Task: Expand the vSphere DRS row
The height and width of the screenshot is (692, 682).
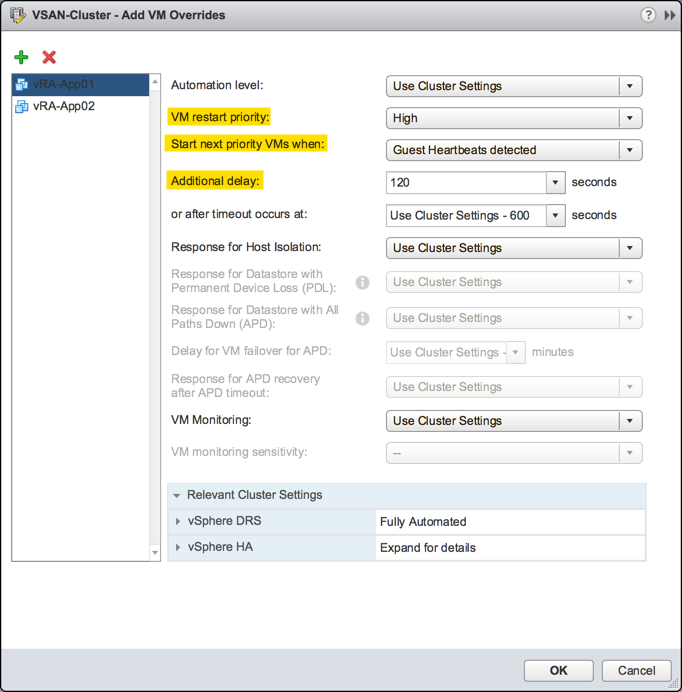Action: pyautogui.click(x=178, y=521)
